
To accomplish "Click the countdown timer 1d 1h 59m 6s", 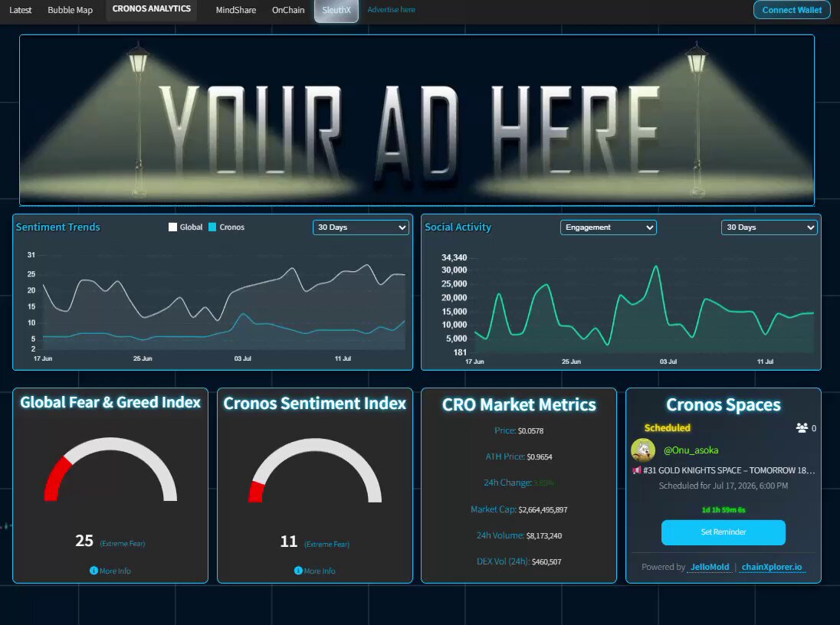I will 724,510.
